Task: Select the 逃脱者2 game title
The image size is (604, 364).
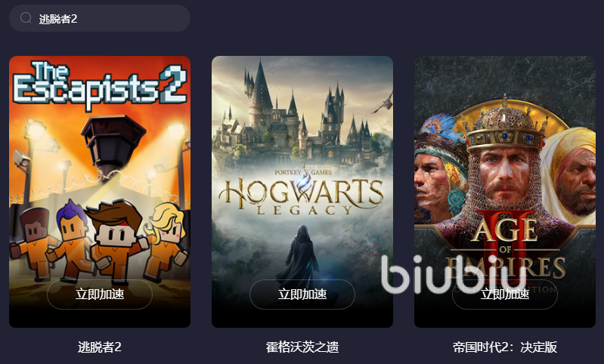Action: pos(100,347)
